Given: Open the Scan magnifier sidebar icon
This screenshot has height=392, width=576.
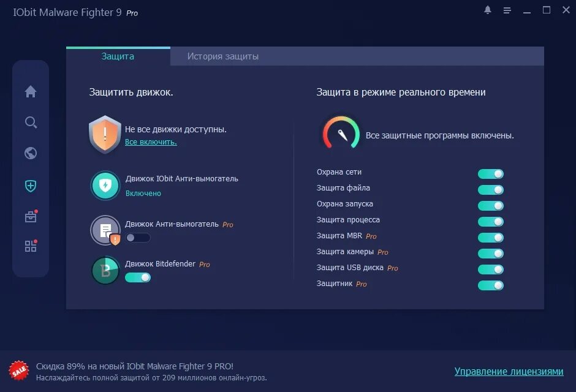Looking at the screenshot, I should (x=31, y=123).
